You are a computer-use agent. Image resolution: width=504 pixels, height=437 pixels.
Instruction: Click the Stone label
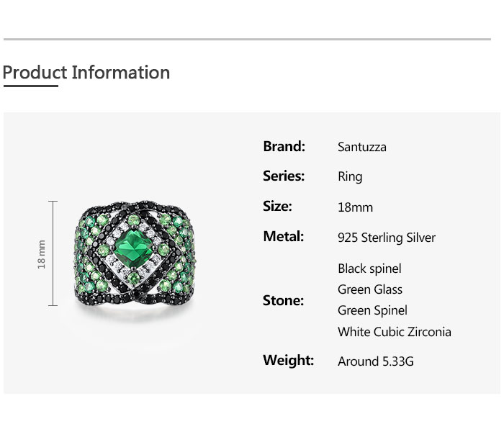(x=283, y=300)
